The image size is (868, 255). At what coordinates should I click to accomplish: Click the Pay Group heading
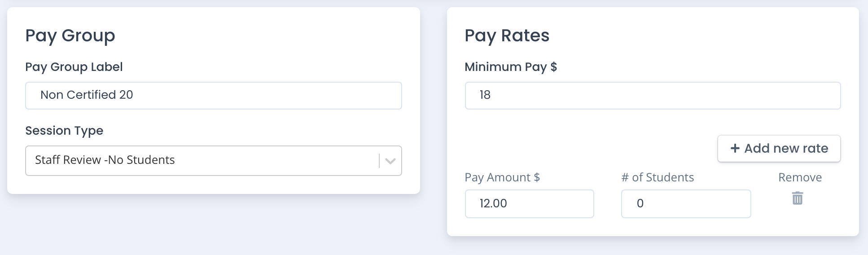pyautogui.click(x=70, y=35)
